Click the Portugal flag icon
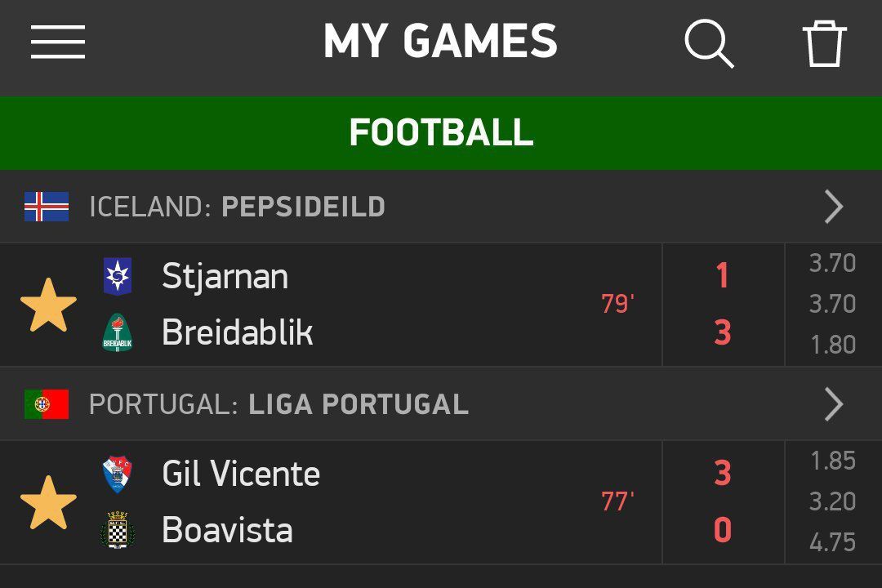The width and height of the screenshot is (882, 588). [x=47, y=404]
